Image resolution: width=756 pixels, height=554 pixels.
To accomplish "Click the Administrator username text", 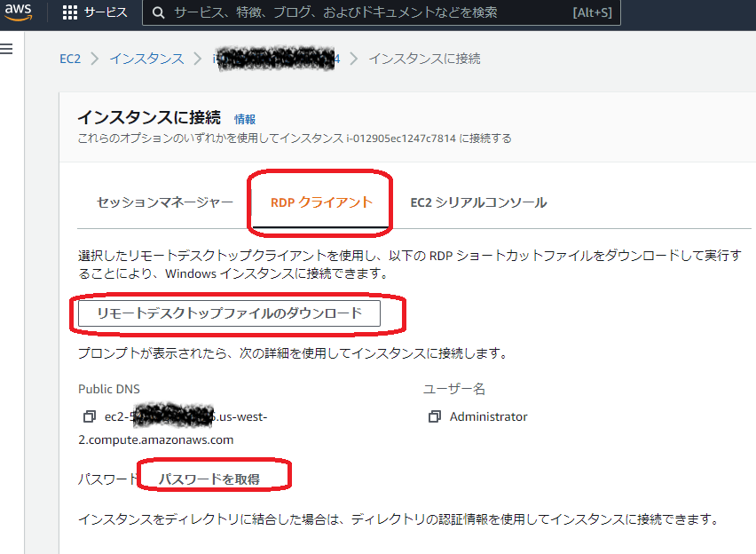I will pyautogui.click(x=488, y=416).
